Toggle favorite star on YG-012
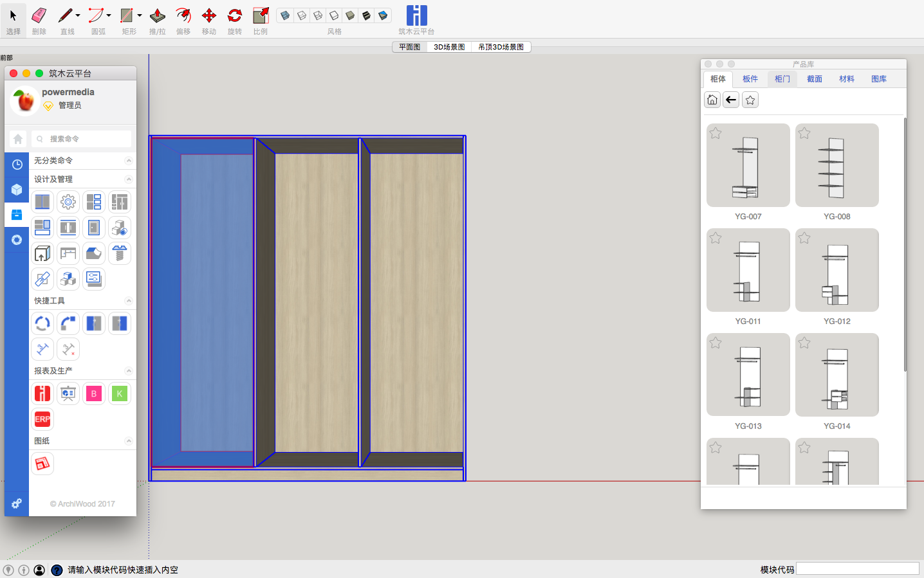The image size is (924, 578). (x=804, y=238)
